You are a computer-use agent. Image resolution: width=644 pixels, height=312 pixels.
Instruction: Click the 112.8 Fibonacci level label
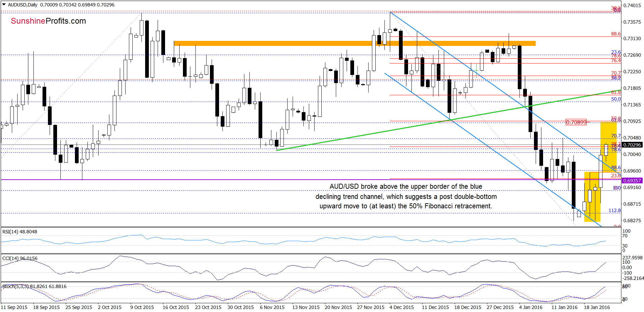614,210
